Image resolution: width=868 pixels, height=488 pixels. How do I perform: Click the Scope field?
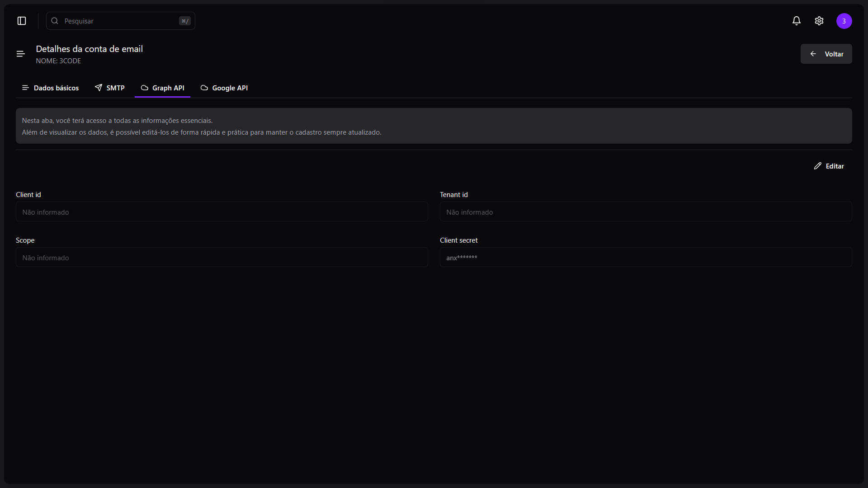(x=222, y=258)
